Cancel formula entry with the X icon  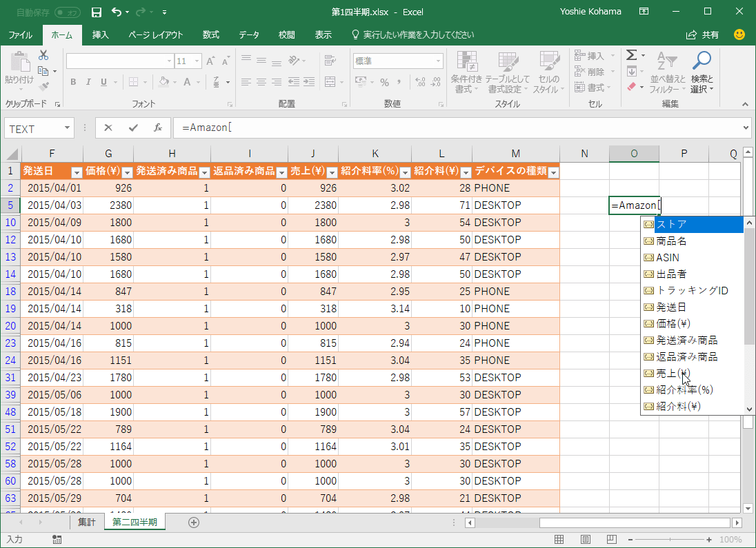click(108, 128)
